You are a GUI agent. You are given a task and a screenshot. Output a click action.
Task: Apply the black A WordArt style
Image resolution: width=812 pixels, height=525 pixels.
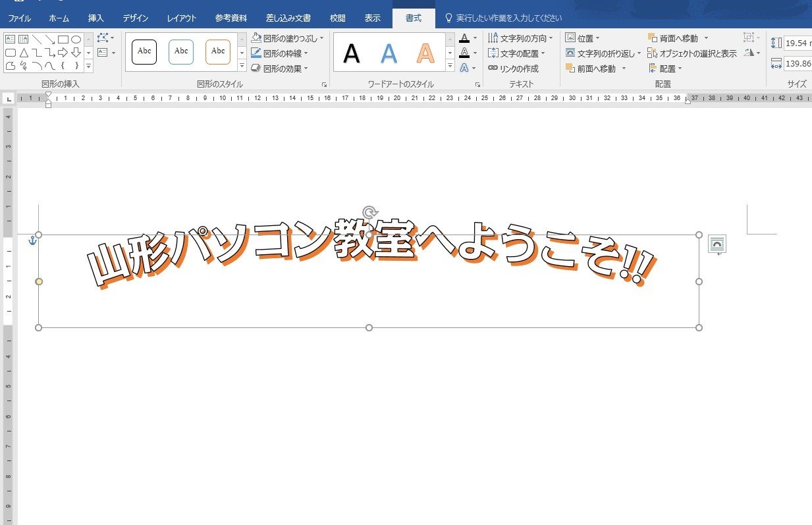352,53
